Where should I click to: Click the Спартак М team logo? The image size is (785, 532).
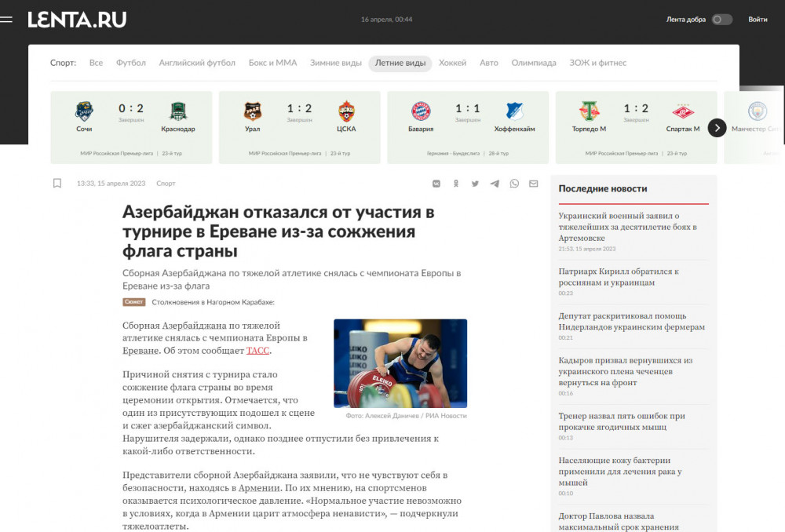click(x=683, y=111)
